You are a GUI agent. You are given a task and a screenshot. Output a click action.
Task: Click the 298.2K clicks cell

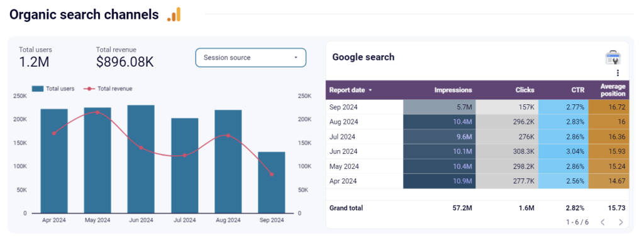[507, 166]
